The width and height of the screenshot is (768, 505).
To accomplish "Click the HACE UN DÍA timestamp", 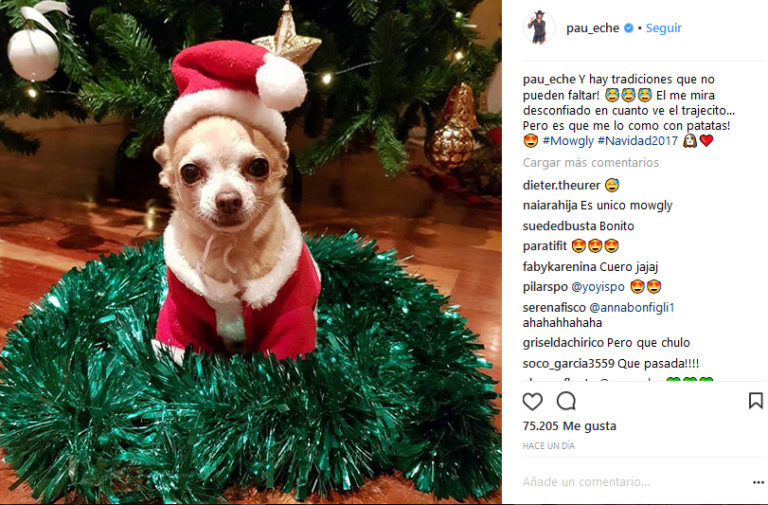I will pos(549,446).
